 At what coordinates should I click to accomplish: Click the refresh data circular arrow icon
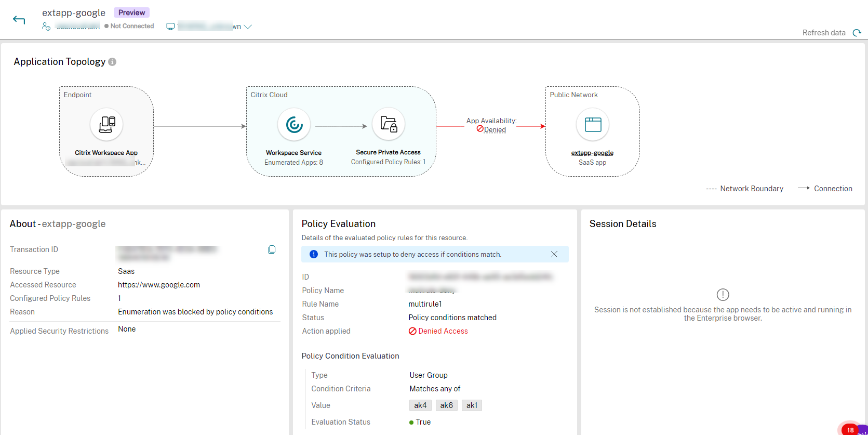click(x=857, y=33)
